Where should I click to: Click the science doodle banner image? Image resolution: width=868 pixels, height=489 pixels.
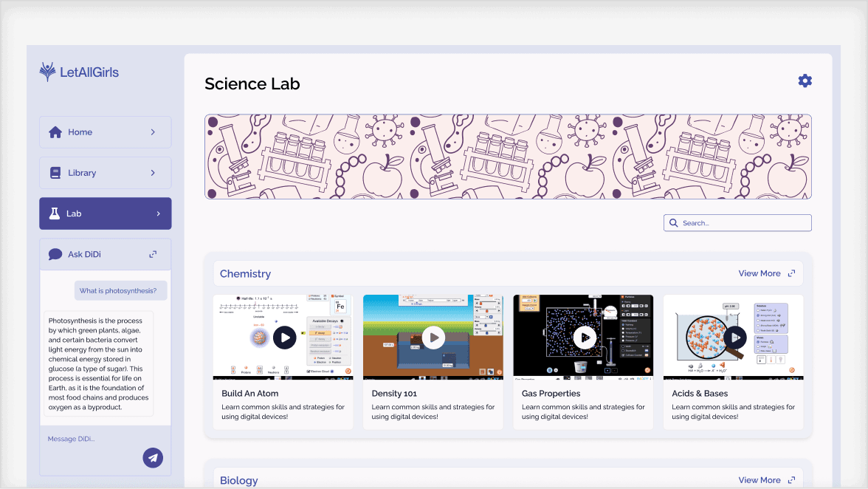coord(508,157)
